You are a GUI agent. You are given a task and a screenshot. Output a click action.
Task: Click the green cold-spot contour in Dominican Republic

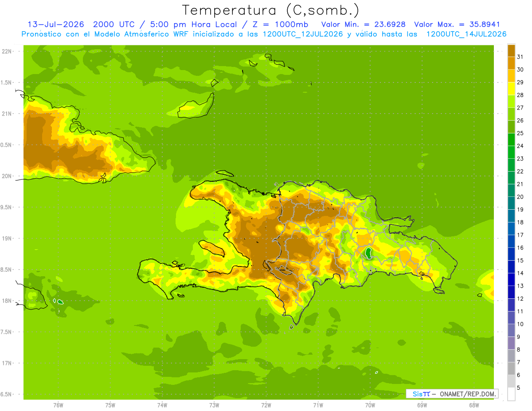(x=368, y=253)
